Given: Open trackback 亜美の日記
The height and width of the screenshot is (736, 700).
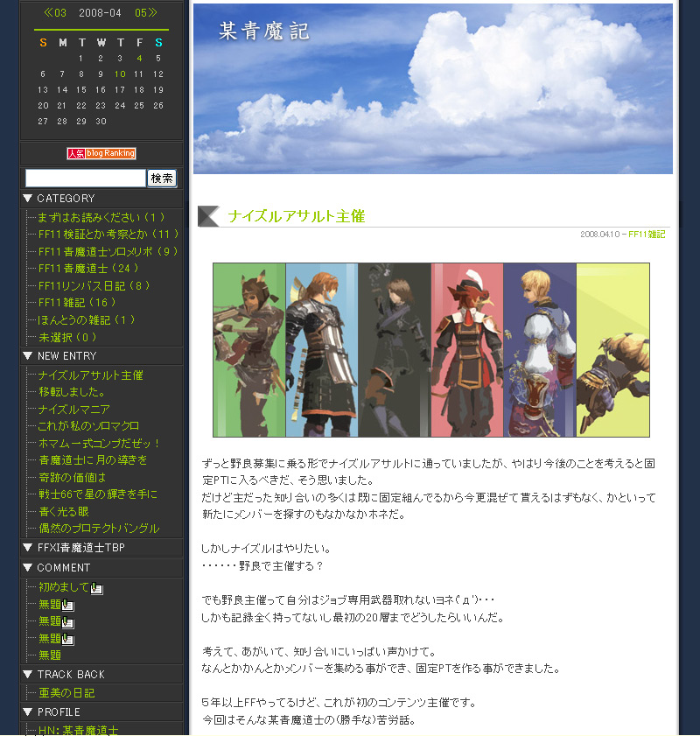Looking at the screenshot, I should click(x=66, y=693).
